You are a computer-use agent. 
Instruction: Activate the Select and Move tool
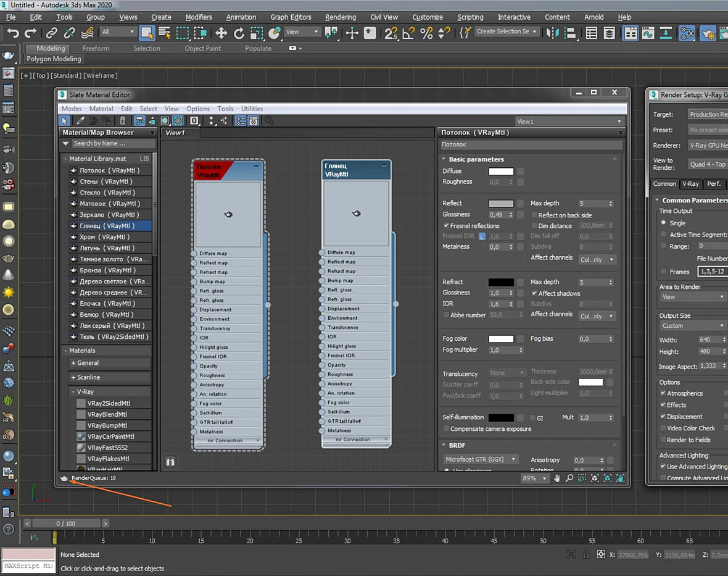[221, 33]
